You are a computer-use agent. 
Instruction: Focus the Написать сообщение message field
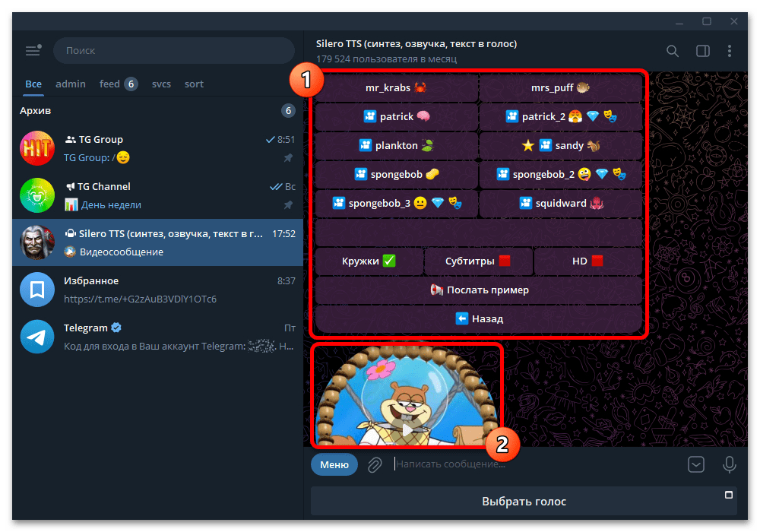pos(536,464)
